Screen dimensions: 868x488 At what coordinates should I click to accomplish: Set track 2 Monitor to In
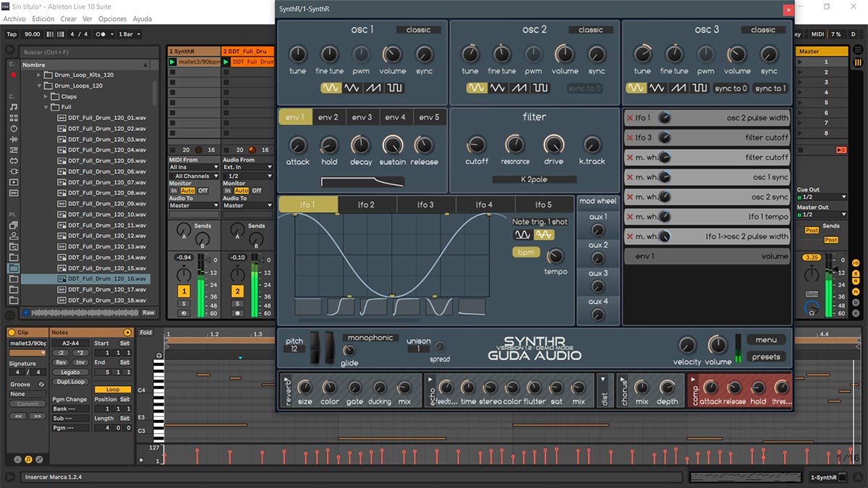(228, 191)
